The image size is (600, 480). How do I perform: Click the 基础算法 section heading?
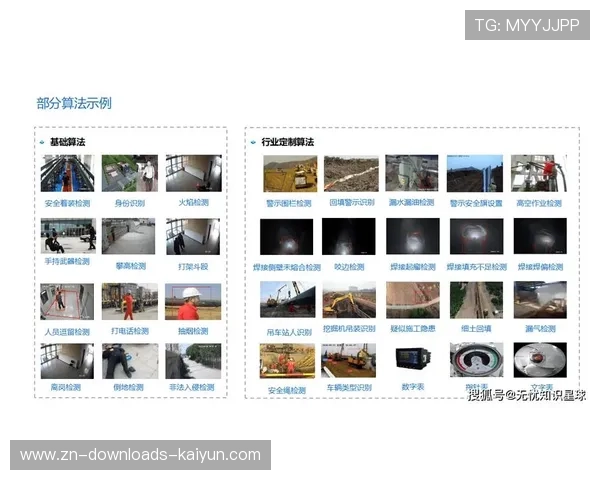pos(67,142)
